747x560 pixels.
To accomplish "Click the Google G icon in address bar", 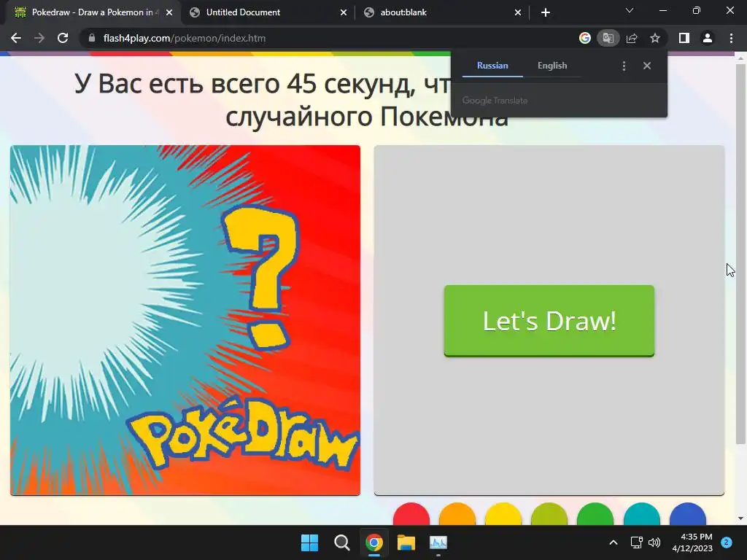I will click(585, 38).
